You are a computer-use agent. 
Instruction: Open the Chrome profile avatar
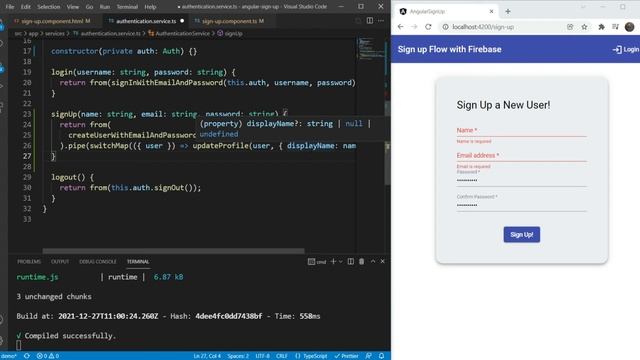629,27
